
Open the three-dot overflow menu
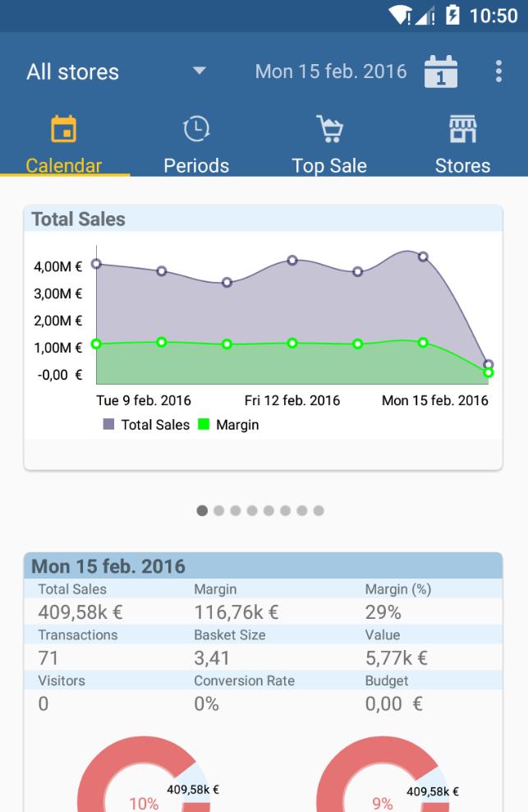coord(498,72)
